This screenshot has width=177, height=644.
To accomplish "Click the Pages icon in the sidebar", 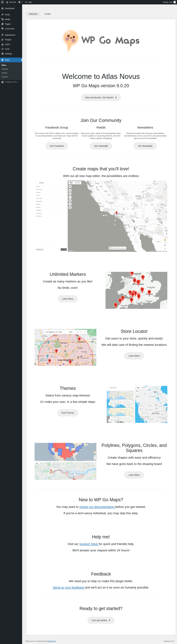I will click(2, 24).
